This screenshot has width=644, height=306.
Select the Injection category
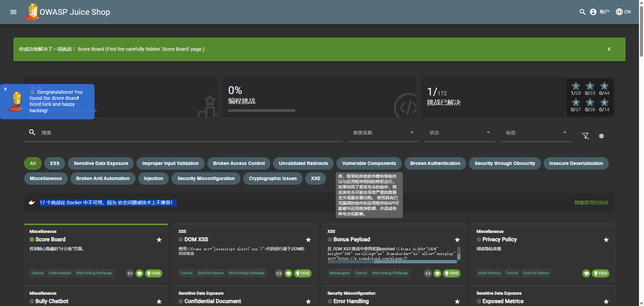[x=154, y=179]
